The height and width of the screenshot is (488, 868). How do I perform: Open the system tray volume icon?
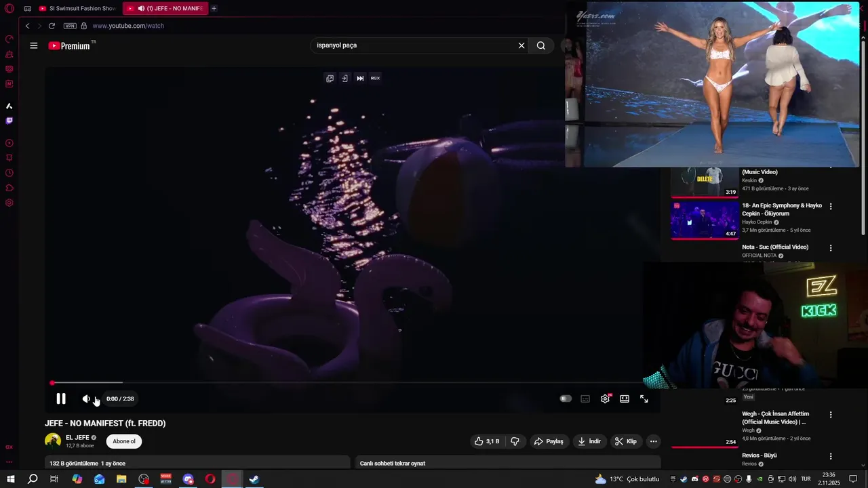click(x=793, y=479)
